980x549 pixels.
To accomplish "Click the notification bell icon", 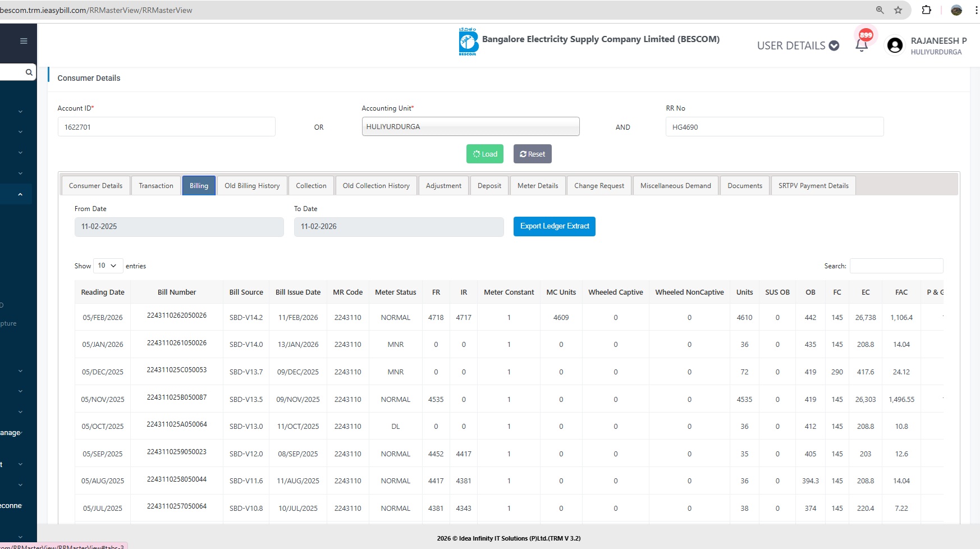I will pos(862,45).
